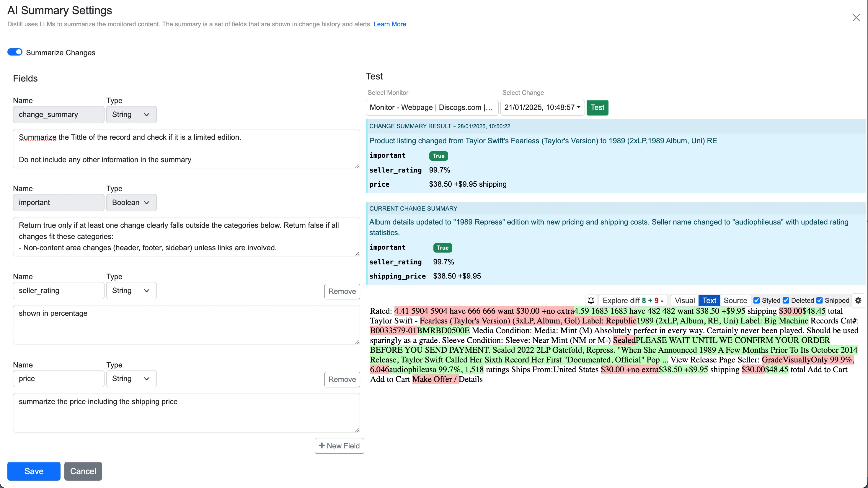Open the Select Monitor dropdown

coord(432,107)
